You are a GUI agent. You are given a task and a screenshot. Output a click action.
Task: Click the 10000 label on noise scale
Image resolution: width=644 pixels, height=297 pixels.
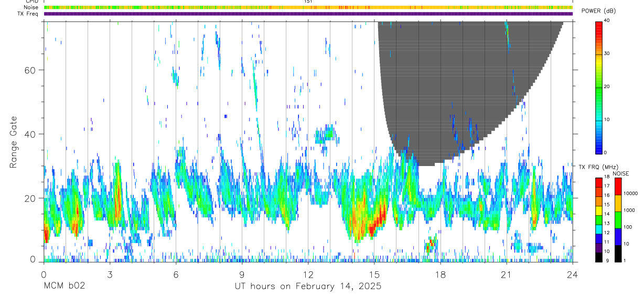click(x=630, y=193)
